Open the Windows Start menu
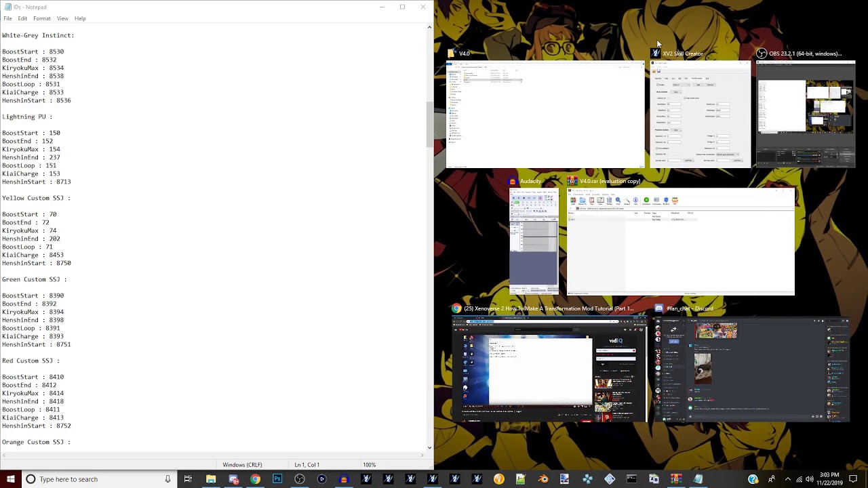868x488 pixels. point(10,479)
